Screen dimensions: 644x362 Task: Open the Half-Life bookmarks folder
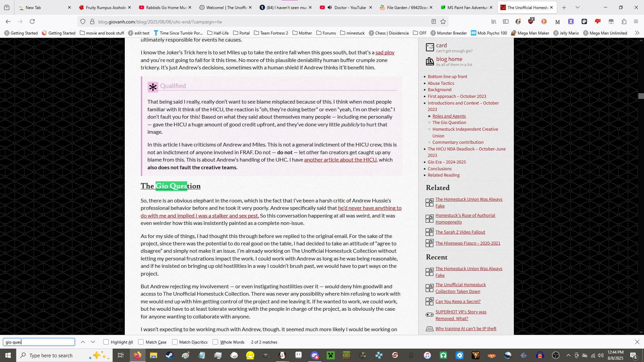218,33
